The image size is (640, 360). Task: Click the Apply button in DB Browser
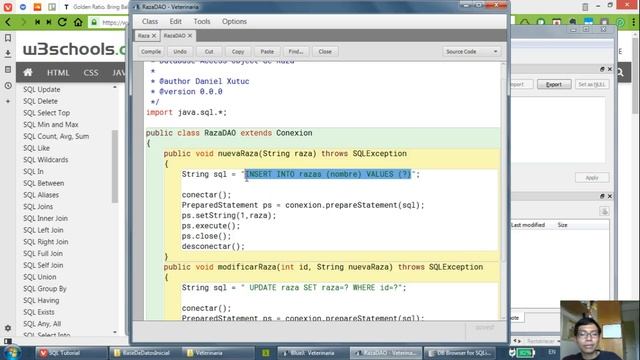[592, 178]
